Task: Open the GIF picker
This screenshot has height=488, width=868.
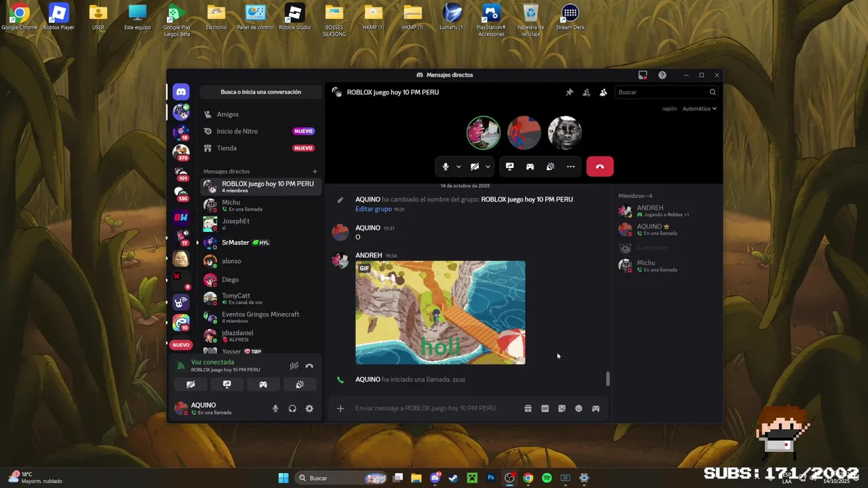Action: click(545, 409)
